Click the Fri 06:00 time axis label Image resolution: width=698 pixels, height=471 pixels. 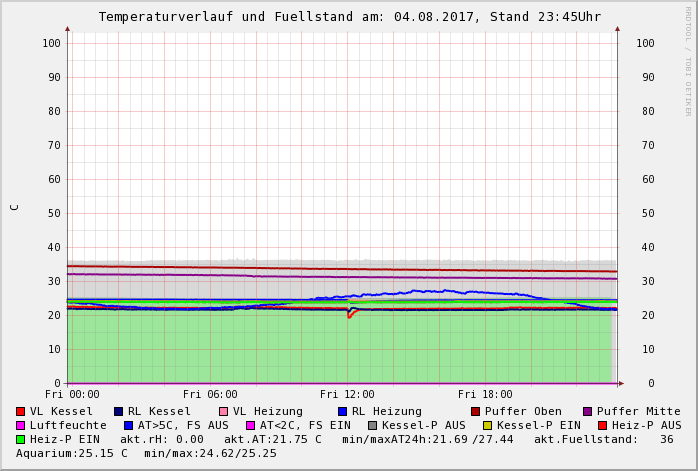210,394
